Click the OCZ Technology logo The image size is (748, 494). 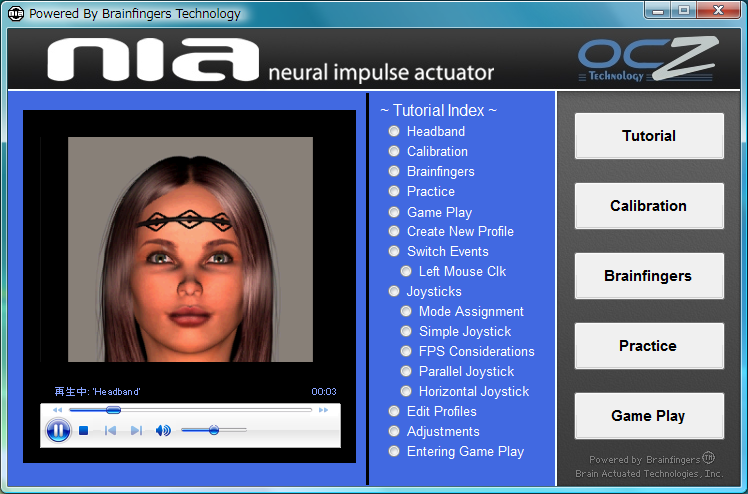click(648, 59)
